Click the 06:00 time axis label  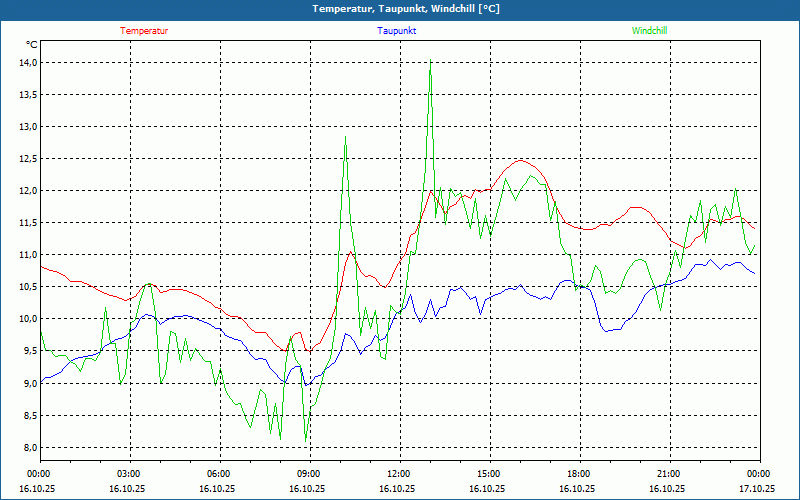pos(219,474)
